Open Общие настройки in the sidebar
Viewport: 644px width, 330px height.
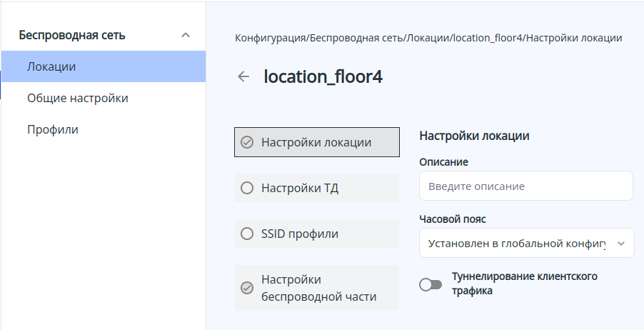(x=78, y=98)
